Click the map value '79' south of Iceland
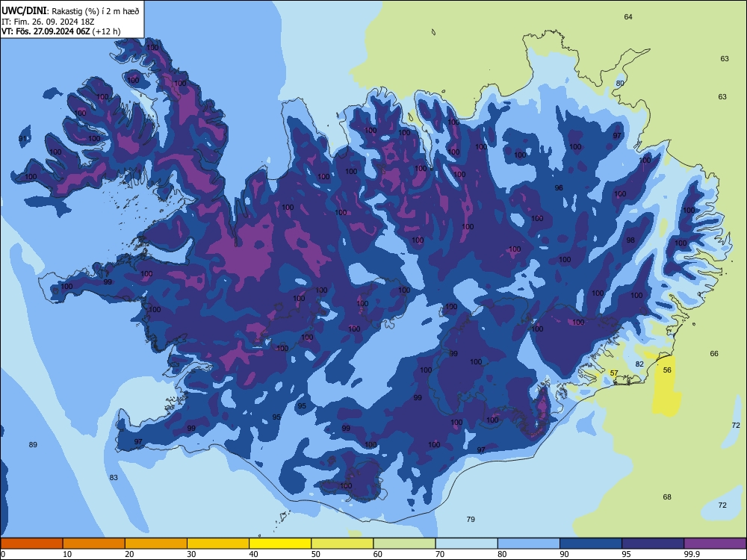The image size is (747, 560). 471,520
